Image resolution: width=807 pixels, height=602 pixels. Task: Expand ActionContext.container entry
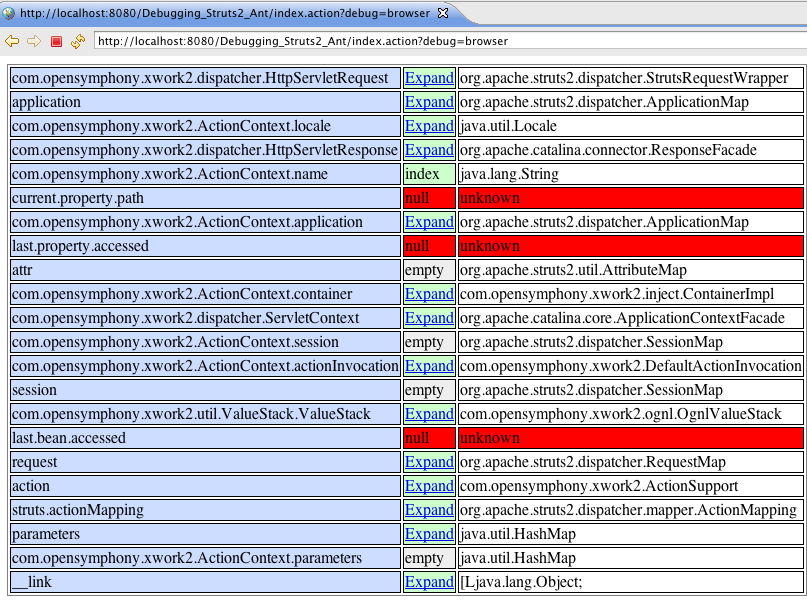click(x=429, y=294)
